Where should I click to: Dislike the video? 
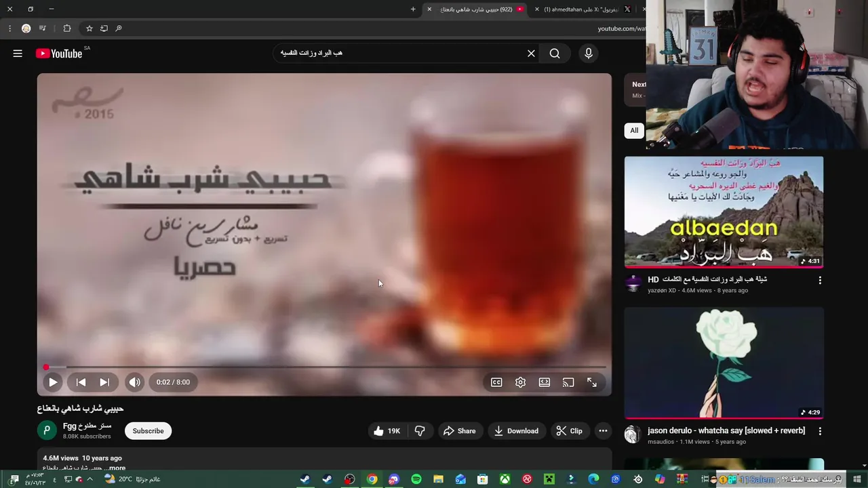pyautogui.click(x=420, y=431)
